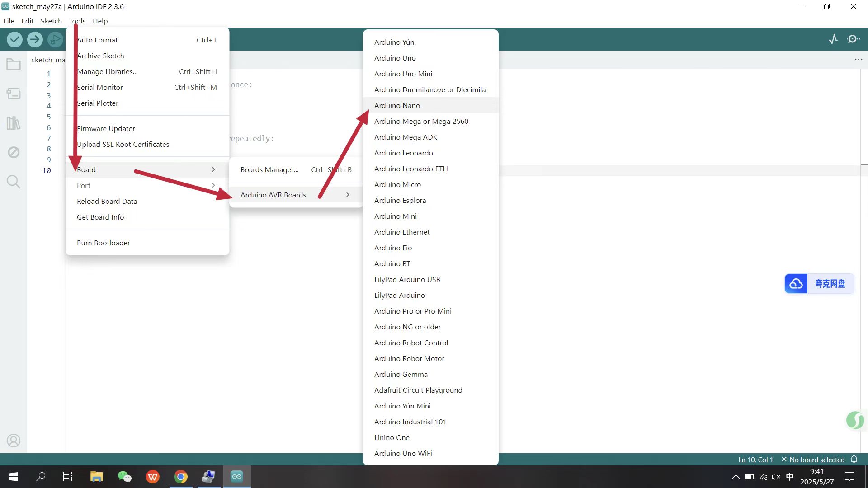Click Burn Bootloader option
The height and width of the screenshot is (488, 868).
coord(103,243)
